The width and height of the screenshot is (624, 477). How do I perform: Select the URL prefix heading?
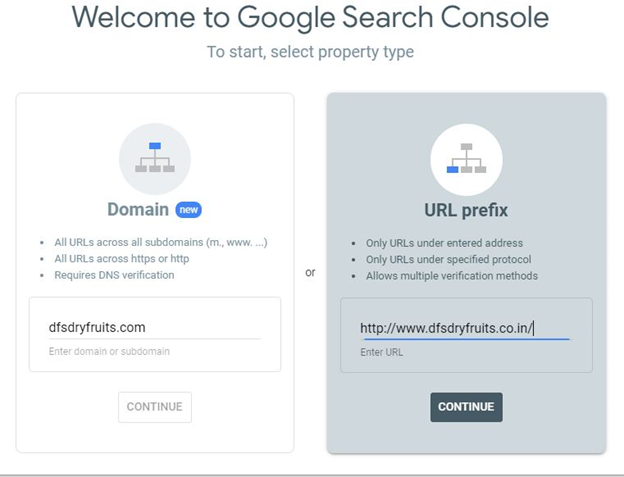coord(466,210)
